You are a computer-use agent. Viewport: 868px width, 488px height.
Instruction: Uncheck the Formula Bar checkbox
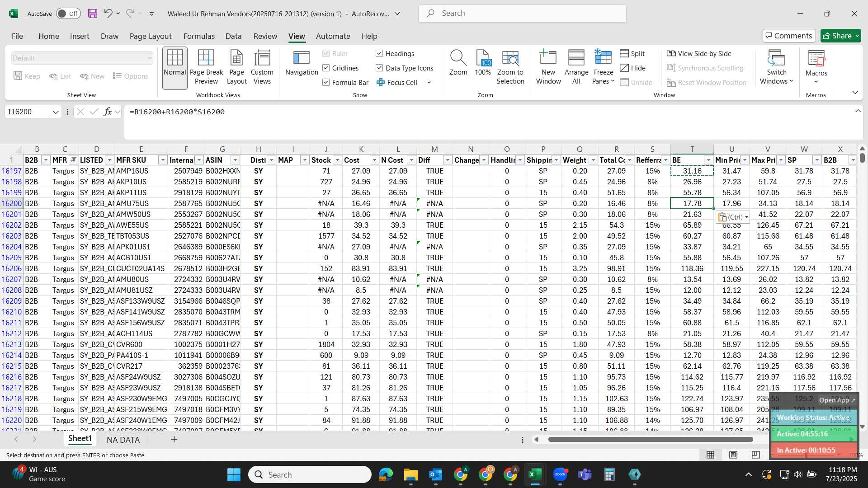coord(326,82)
